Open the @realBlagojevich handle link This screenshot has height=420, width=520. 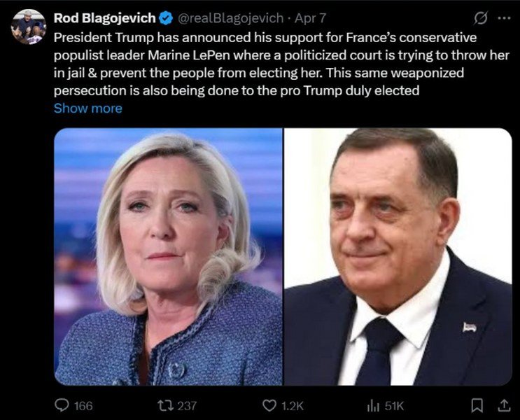coord(231,18)
